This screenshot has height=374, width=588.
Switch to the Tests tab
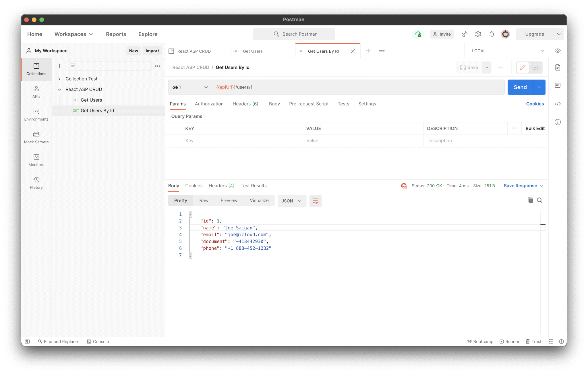coord(343,104)
